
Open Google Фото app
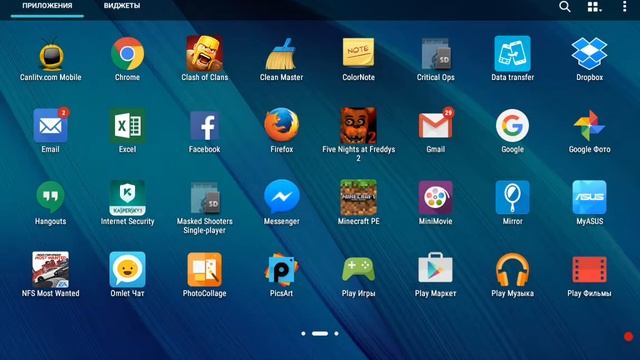point(589,125)
